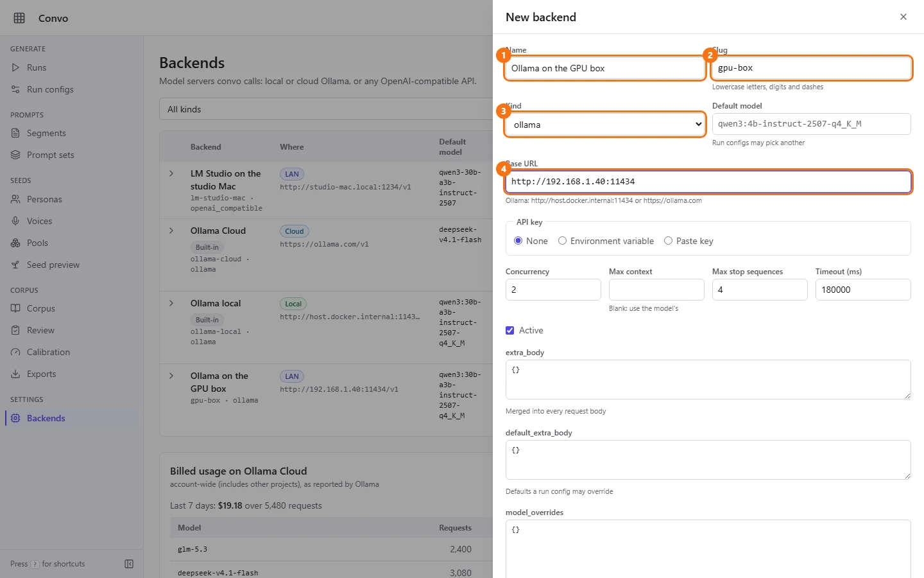Click the Corpus book icon
This screenshot has height=578, width=924.
click(x=15, y=308)
